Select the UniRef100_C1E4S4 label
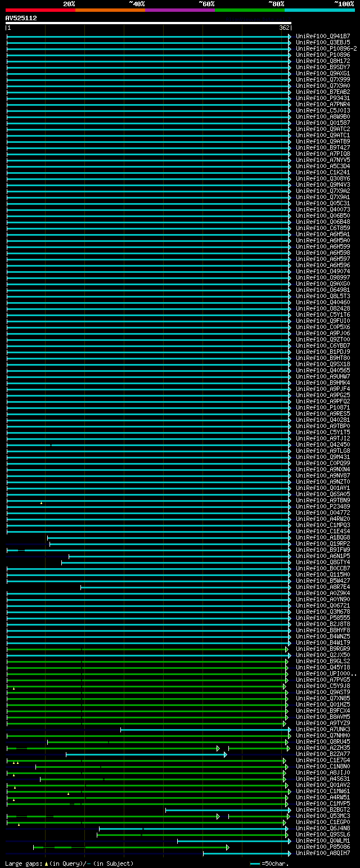Image resolution: width=360 pixels, height=868 pixels. [323, 532]
